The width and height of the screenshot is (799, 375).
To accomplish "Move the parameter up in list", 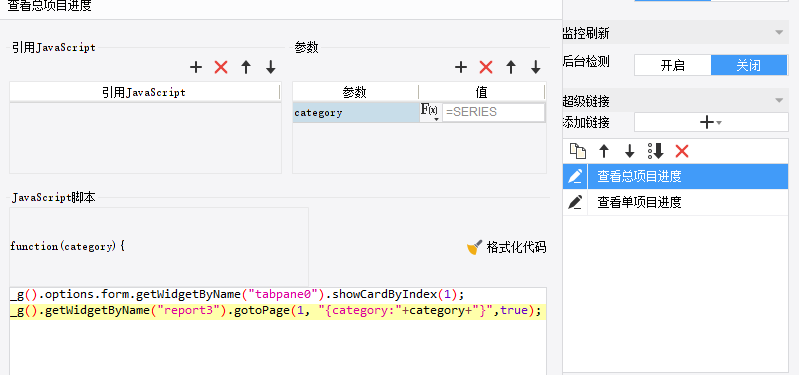I will 511,67.
